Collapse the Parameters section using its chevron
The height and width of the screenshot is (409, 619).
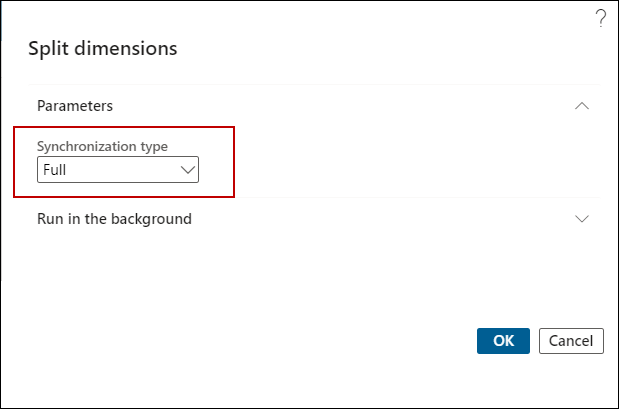tap(582, 105)
